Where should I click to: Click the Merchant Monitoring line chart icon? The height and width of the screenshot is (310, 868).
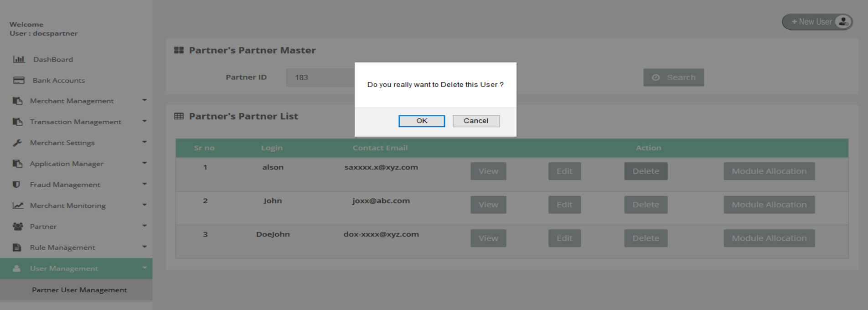pyautogui.click(x=18, y=206)
